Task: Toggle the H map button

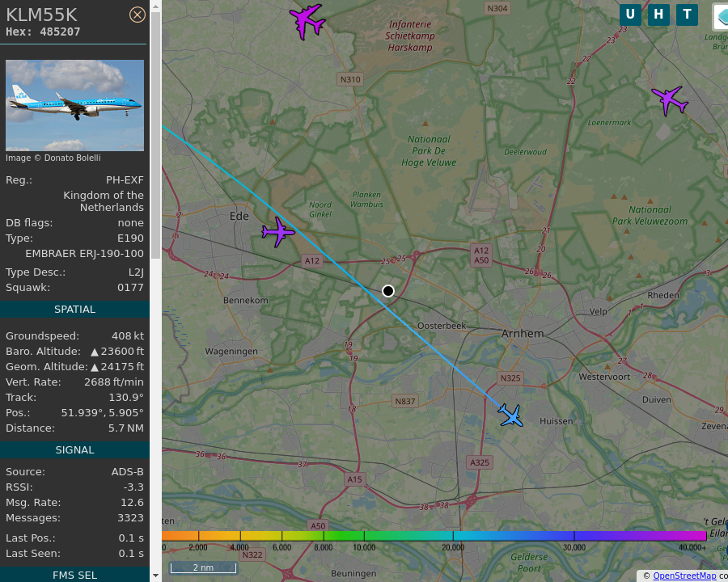Action: point(658,15)
